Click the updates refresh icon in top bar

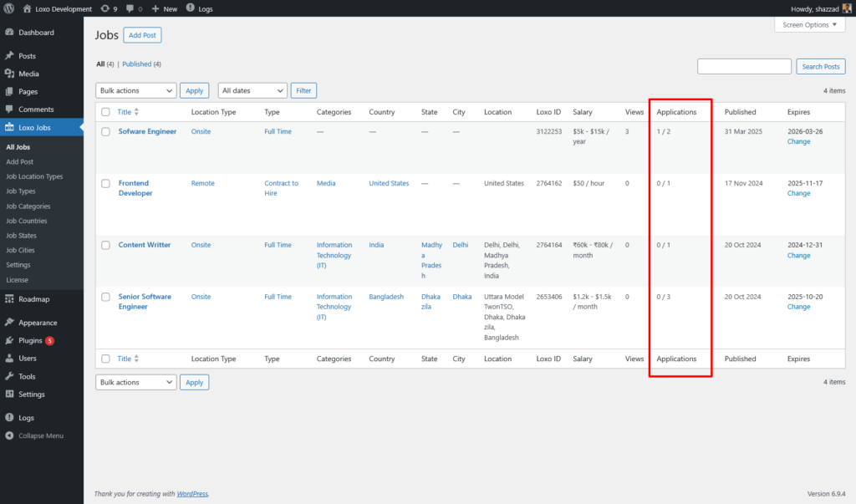[104, 8]
